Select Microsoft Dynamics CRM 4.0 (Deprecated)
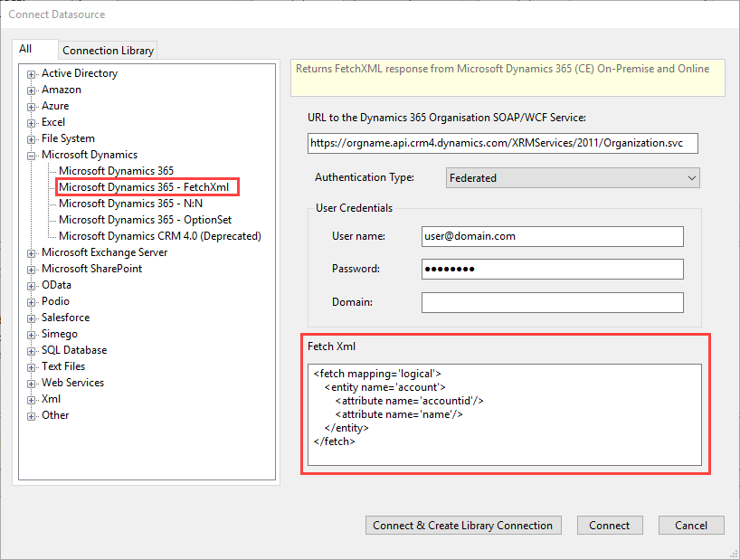Viewport: 740px width, 560px height. (x=160, y=236)
